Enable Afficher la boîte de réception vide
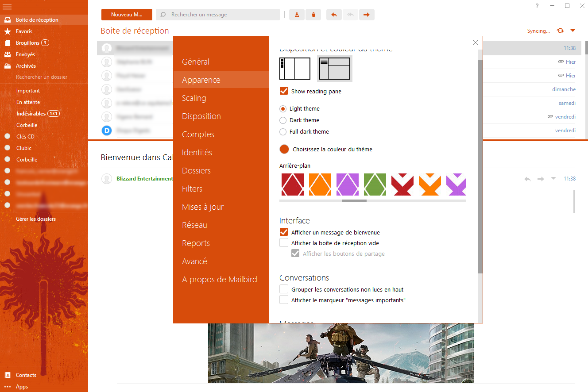This screenshot has width=588, height=392. click(x=284, y=243)
